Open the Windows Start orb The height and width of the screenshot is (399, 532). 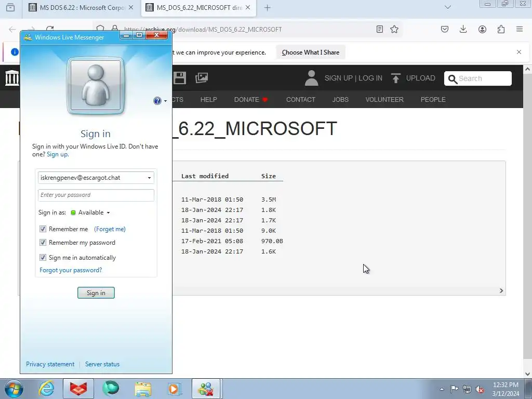point(14,389)
